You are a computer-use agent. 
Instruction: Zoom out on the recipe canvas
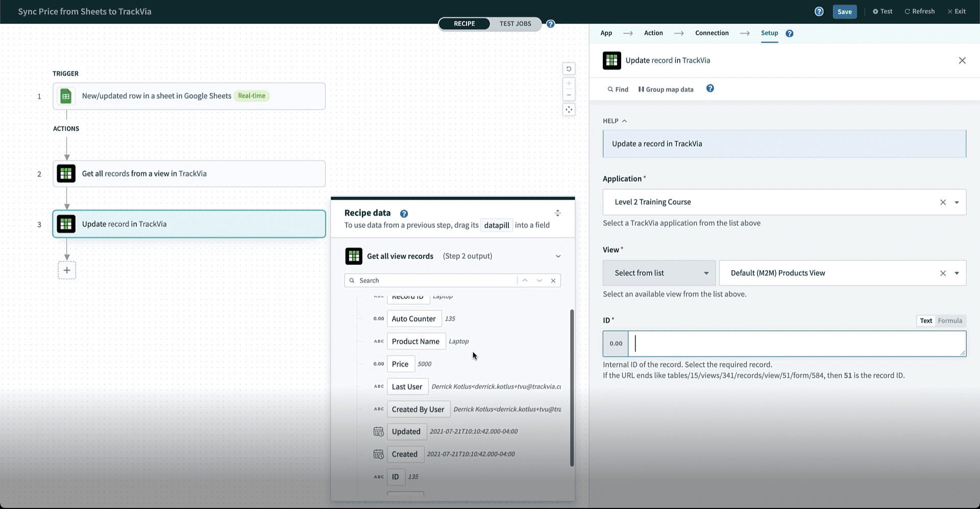(569, 95)
